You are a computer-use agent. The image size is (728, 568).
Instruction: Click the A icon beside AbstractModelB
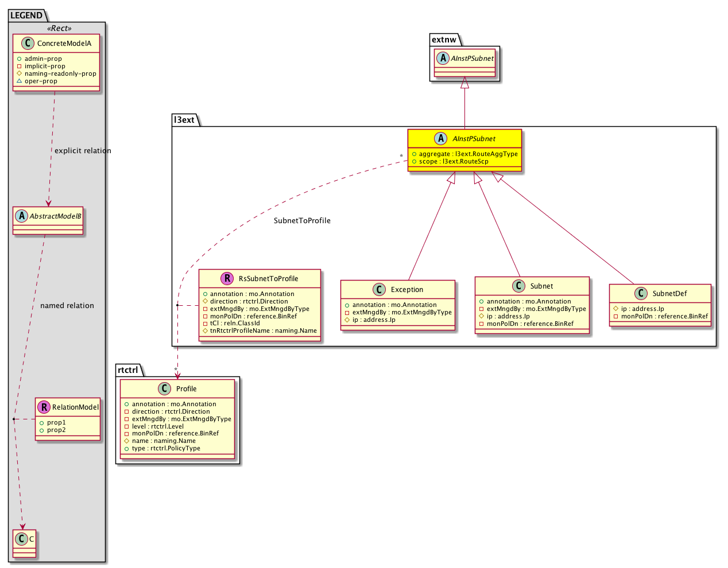pos(21,216)
